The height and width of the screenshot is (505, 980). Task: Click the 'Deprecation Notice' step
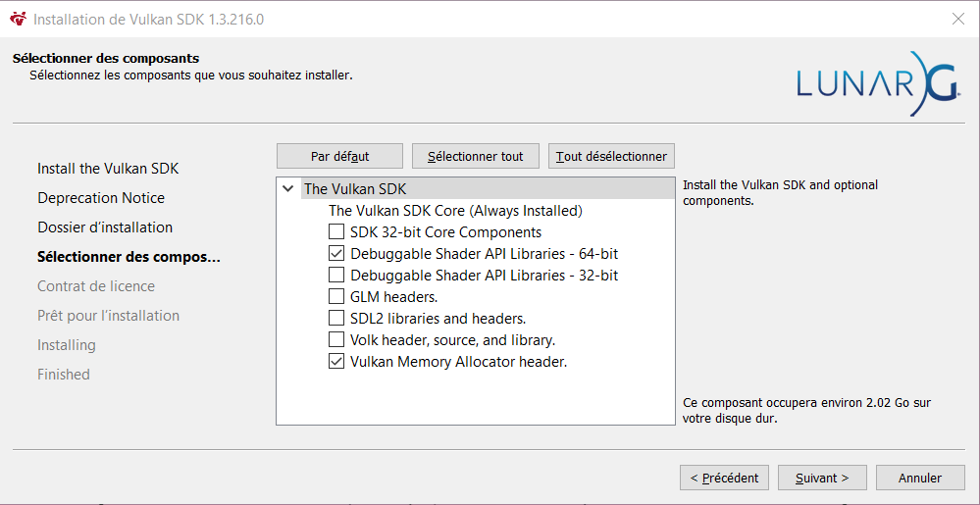coord(101,198)
